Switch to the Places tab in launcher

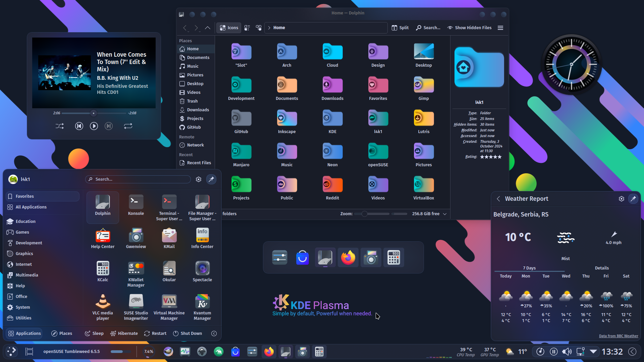tap(62, 334)
